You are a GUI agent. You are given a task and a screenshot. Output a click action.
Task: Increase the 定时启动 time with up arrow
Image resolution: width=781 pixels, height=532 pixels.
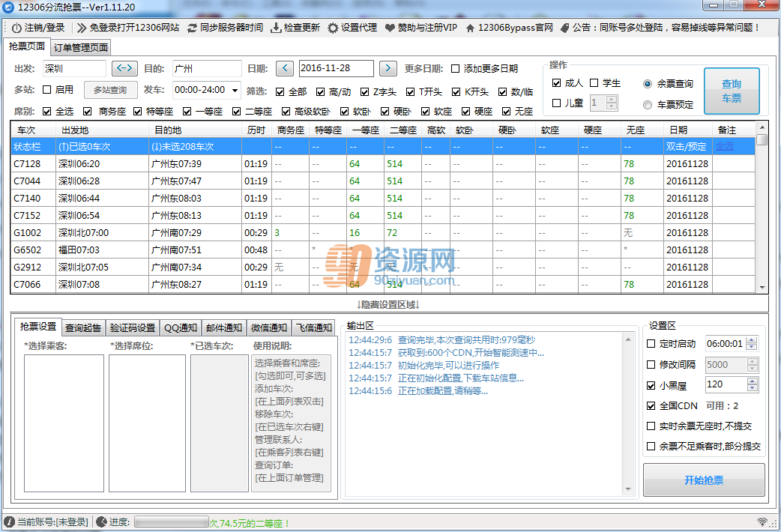click(752, 341)
